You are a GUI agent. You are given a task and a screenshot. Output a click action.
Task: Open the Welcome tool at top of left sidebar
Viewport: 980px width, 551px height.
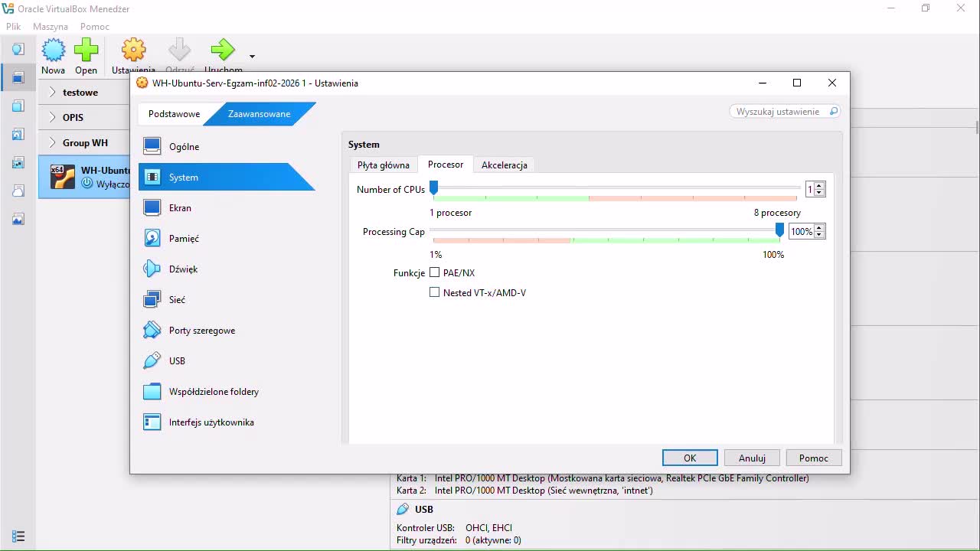(18, 49)
